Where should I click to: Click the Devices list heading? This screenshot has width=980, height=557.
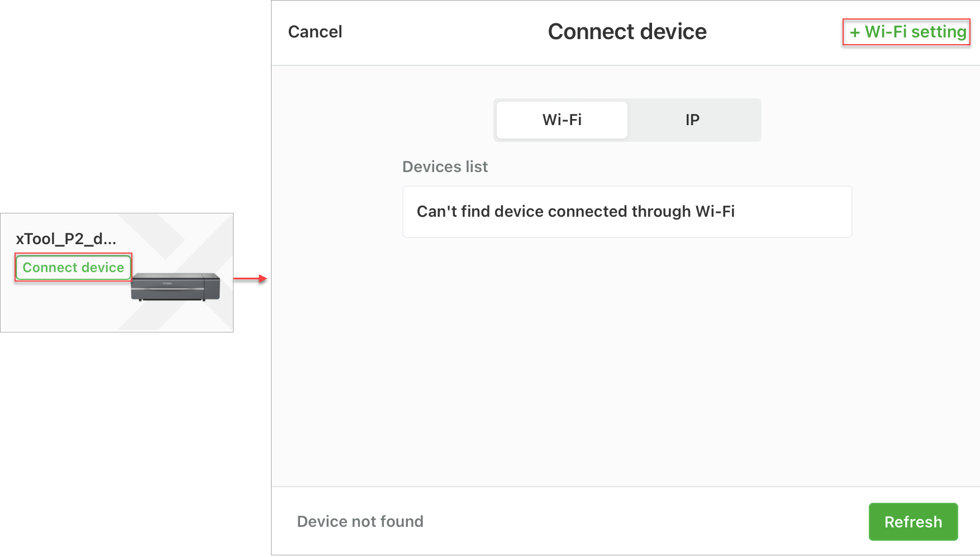click(x=445, y=166)
